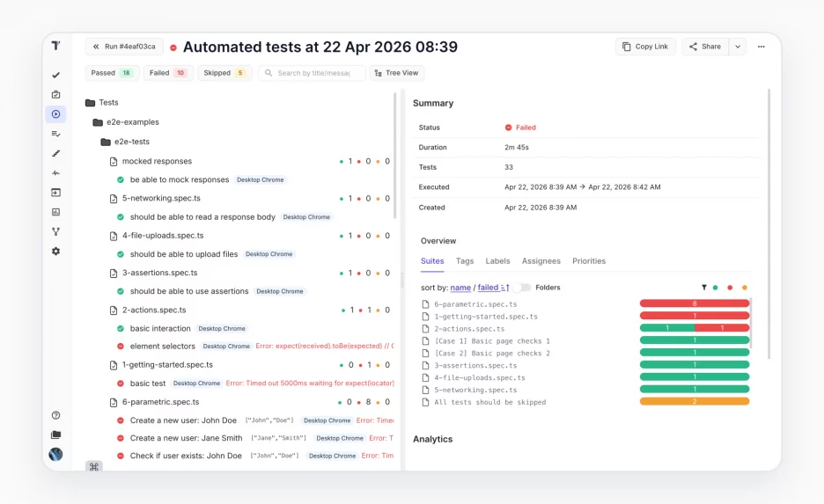Open the runs play icon in sidebar
Viewport: 824px width, 504px height.
coord(55,114)
